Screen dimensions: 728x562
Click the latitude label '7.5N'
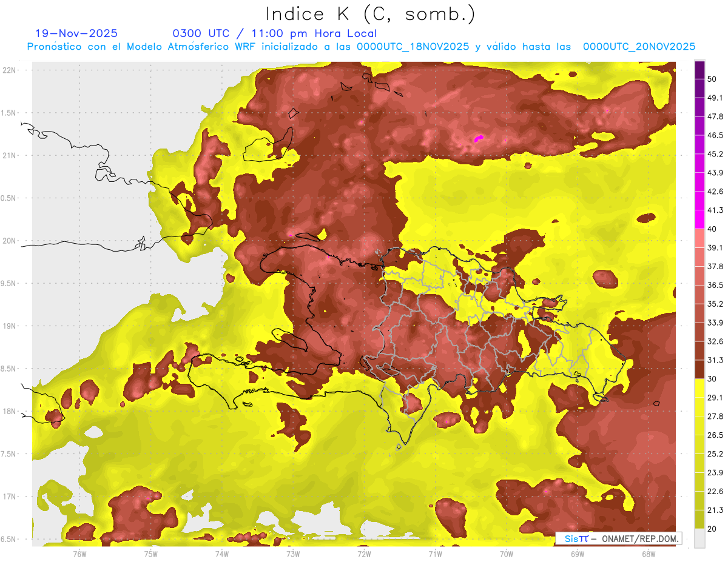point(9,454)
